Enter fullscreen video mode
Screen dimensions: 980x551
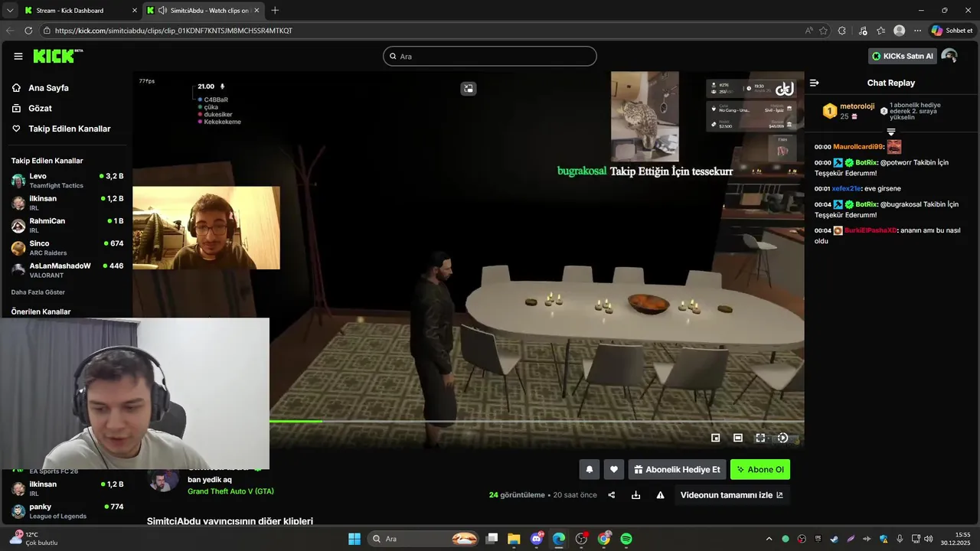click(760, 438)
